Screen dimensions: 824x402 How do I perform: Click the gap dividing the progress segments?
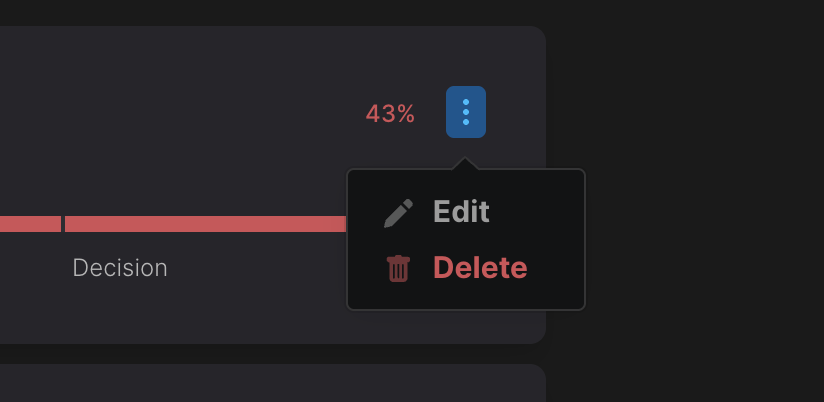[63, 224]
